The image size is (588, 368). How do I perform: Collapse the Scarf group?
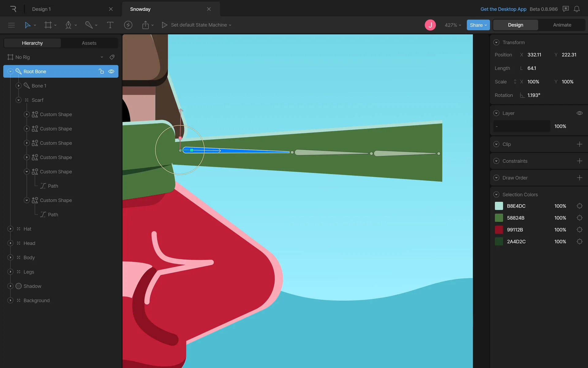[19, 100]
